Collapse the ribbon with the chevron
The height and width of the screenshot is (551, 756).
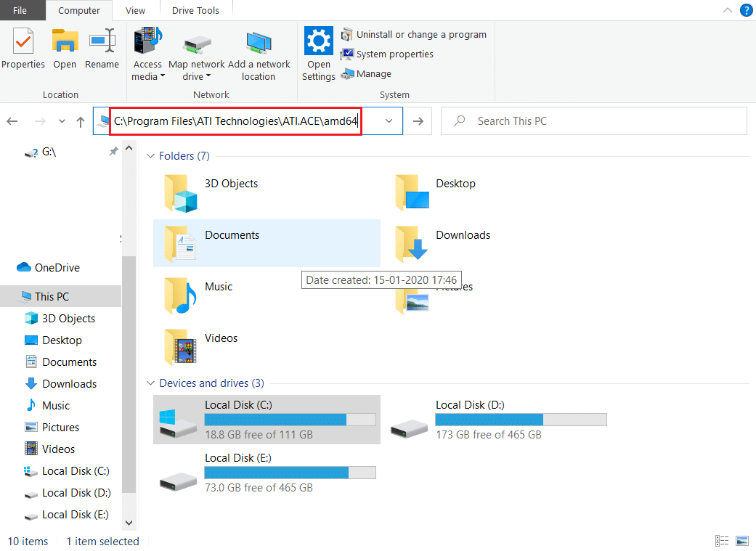[x=728, y=10]
